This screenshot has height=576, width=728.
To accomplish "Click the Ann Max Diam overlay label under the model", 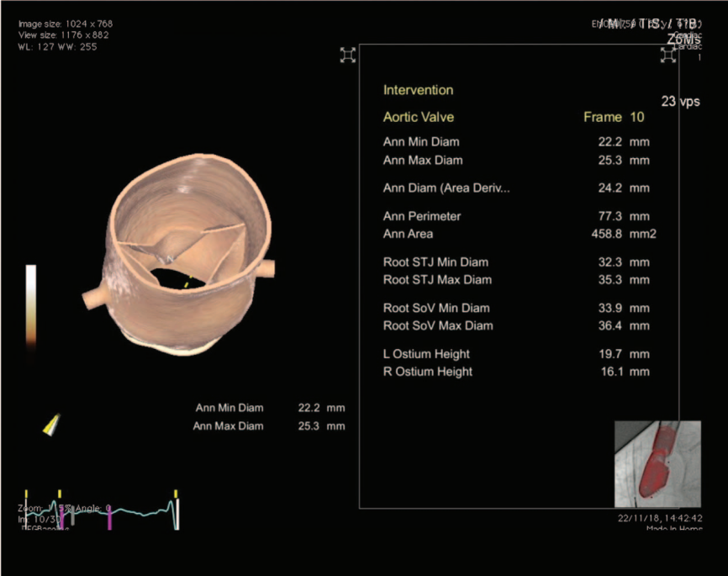I will pyautogui.click(x=228, y=425).
